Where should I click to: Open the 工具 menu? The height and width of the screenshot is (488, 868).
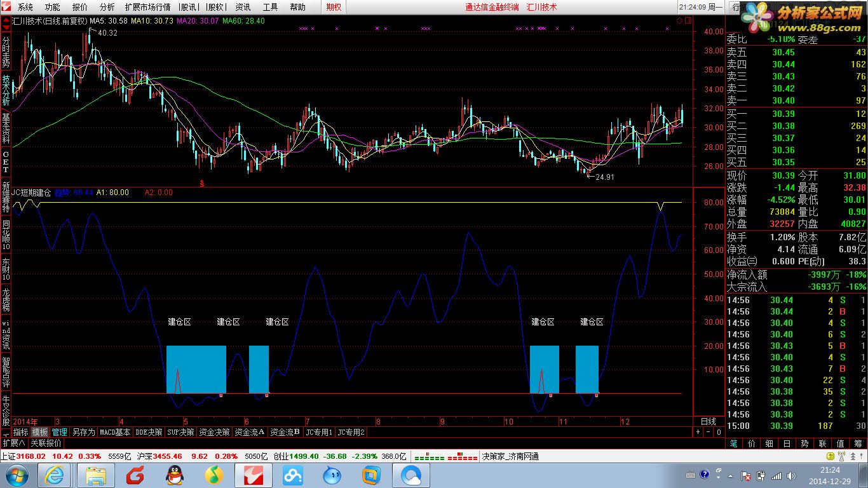tap(270, 7)
